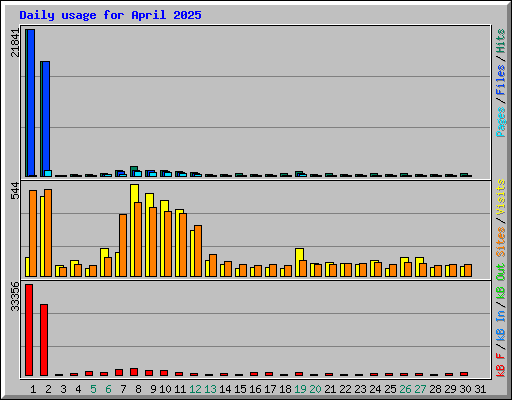Click the Sites legend label
512x400 pixels.
point(500,242)
